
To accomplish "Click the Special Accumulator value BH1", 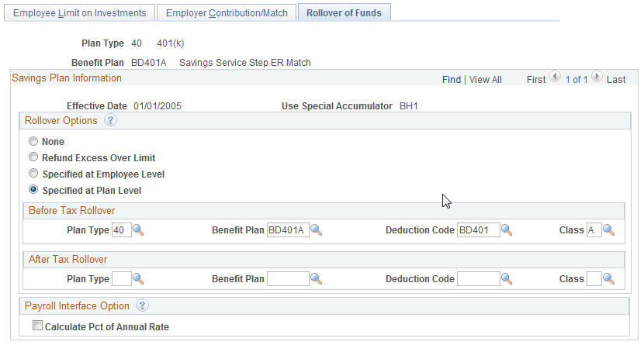I will [409, 106].
